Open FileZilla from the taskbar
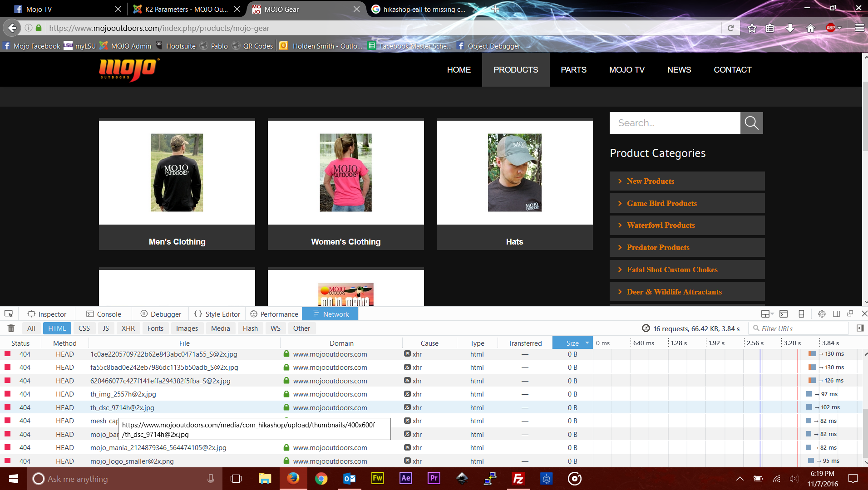This screenshot has width=868, height=490. tap(518, 479)
